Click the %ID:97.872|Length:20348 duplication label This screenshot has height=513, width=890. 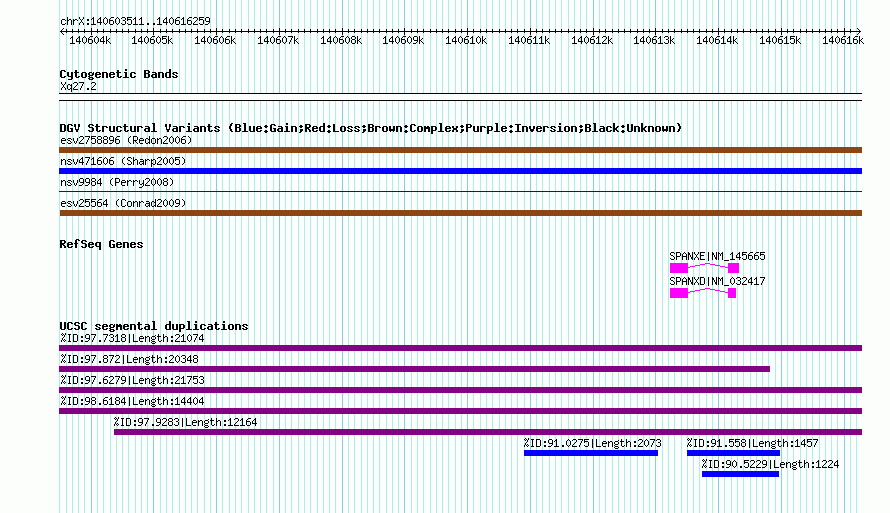(129, 359)
